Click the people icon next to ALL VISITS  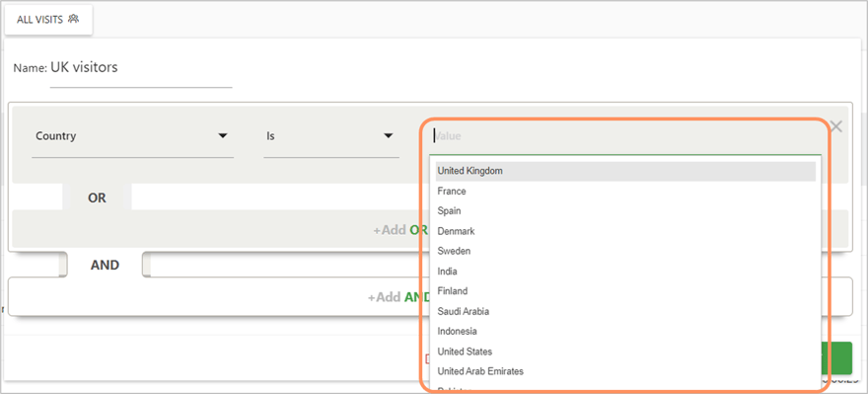click(x=74, y=19)
